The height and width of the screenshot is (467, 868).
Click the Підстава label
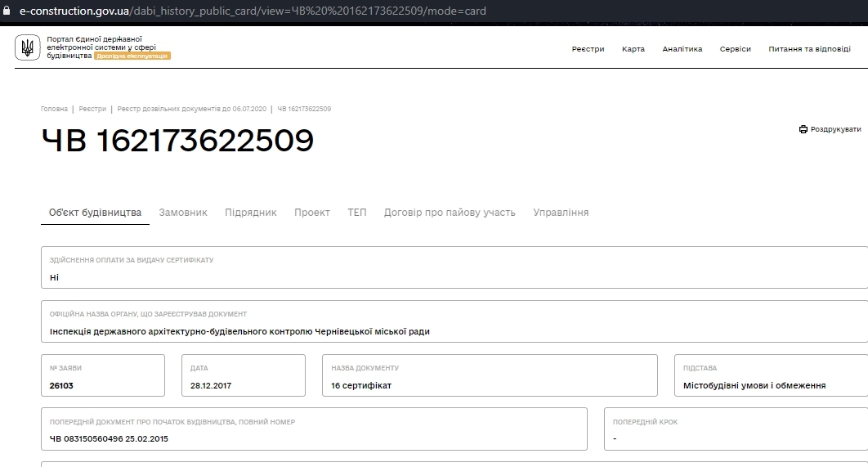700,368
